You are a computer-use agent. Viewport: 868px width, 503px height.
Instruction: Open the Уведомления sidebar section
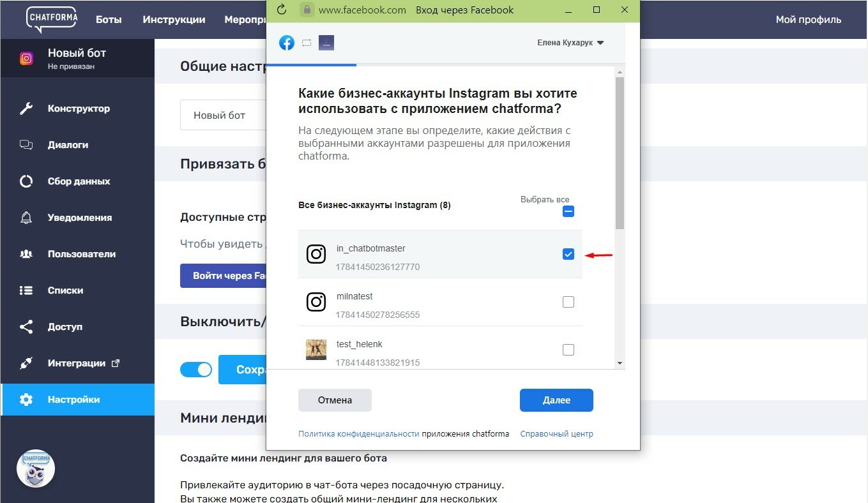[77, 218]
